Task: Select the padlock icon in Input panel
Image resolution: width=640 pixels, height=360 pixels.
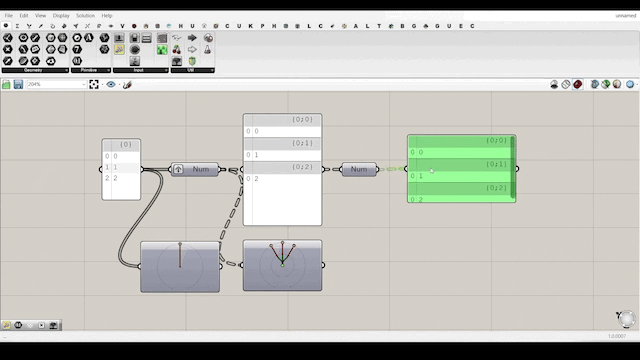Action: pos(135,38)
